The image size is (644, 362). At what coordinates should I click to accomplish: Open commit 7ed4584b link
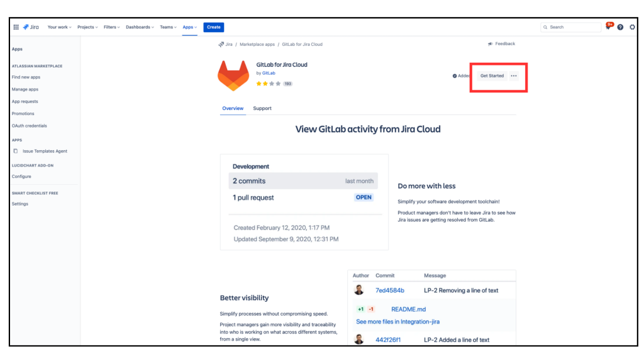(390, 290)
